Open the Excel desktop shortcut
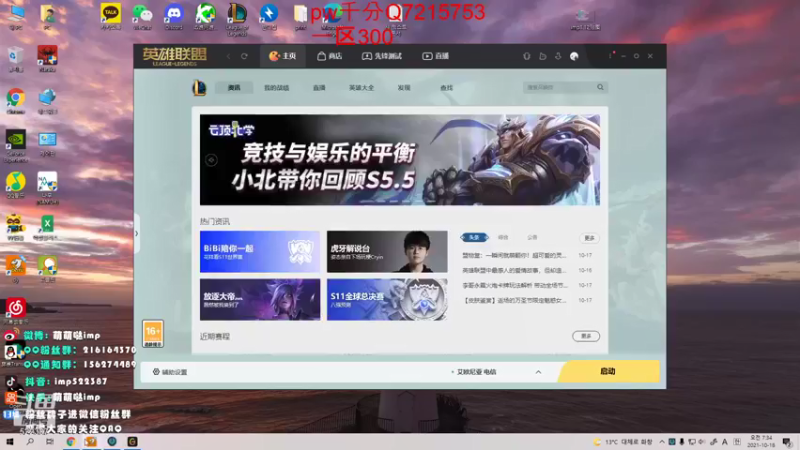800x450 pixels. tap(47, 227)
